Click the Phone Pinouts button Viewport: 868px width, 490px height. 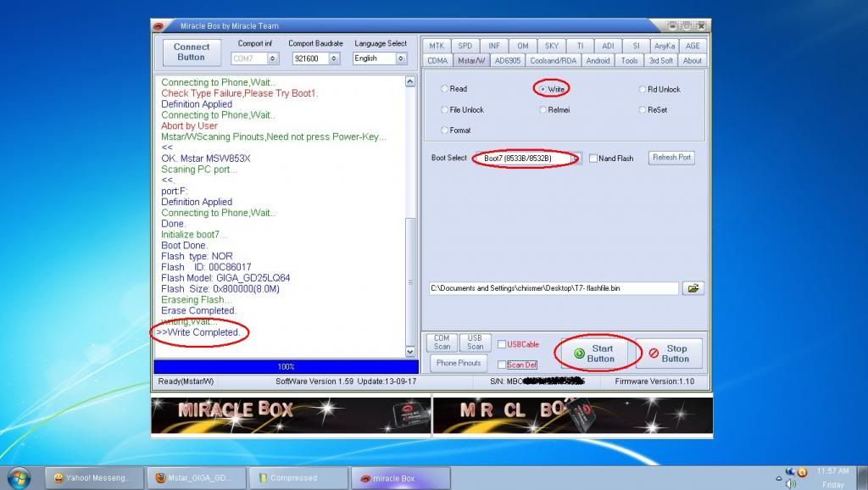459,363
